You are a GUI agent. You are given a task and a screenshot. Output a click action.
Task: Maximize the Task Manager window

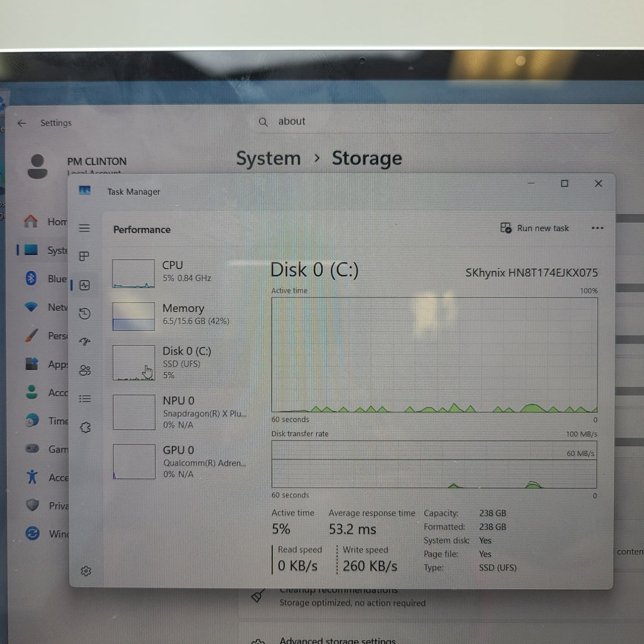565,184
